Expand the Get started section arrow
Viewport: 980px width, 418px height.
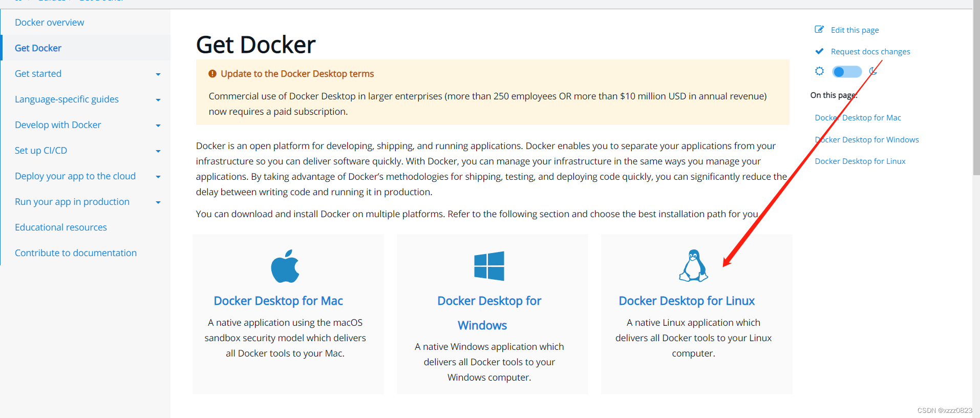click(158, 74)
